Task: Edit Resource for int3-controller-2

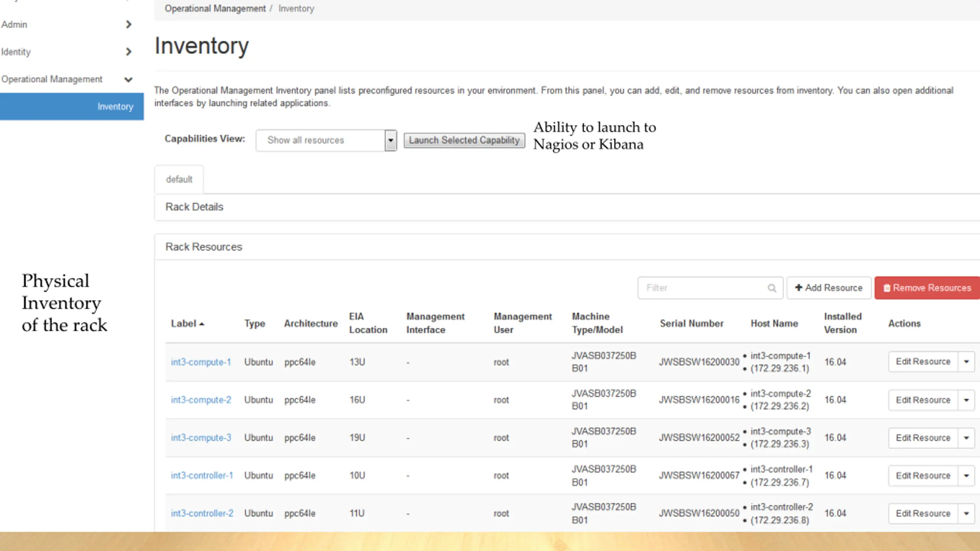Action: 923,514
